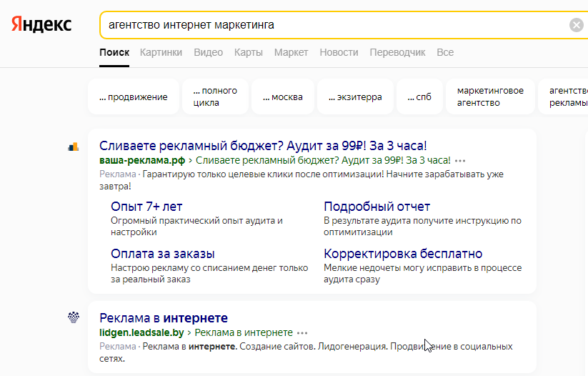Pick the '... спб' suggestion chip

[x=419, y=97]
